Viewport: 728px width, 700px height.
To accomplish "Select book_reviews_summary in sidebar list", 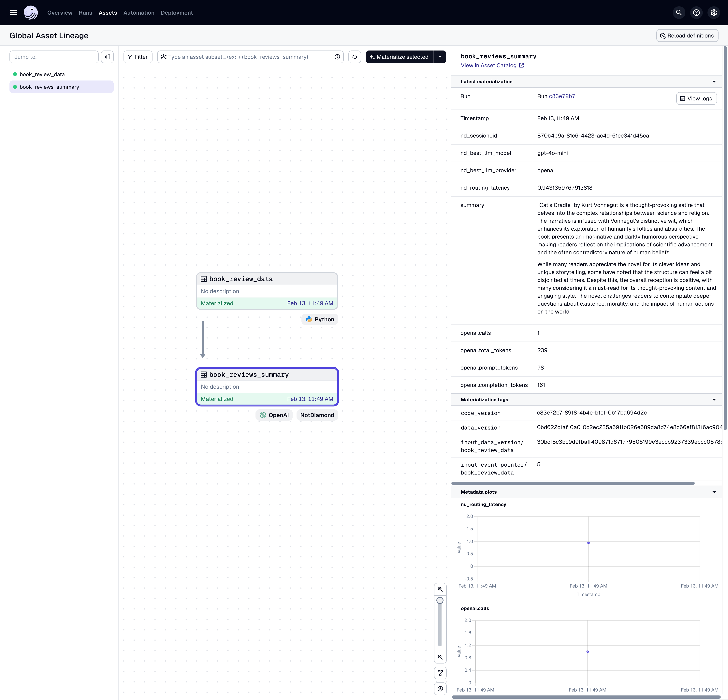I will coord(61,87).
